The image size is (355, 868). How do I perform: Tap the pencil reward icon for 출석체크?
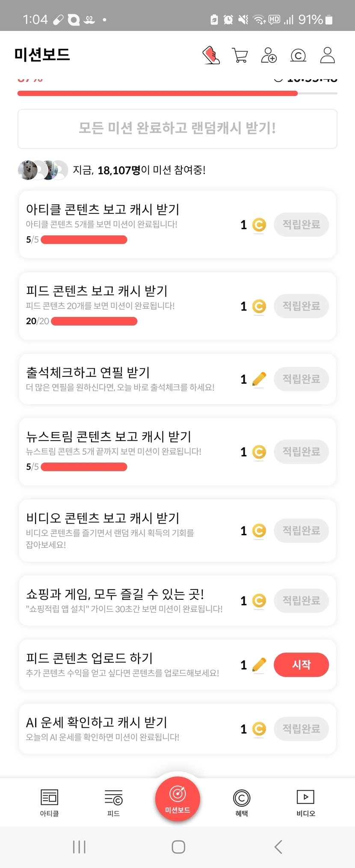click(259, 379)
